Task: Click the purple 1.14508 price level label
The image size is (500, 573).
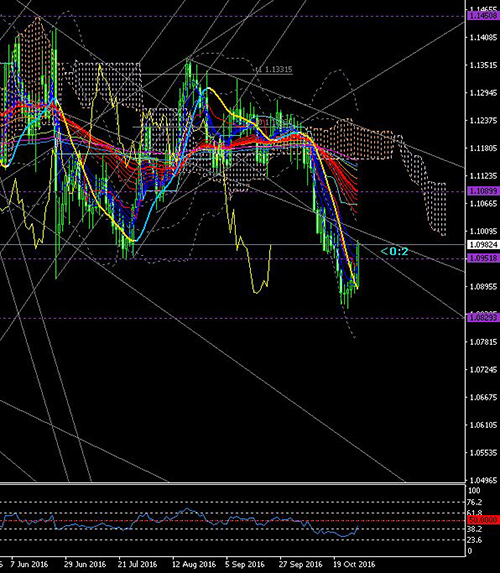Action: pos(484,16)
